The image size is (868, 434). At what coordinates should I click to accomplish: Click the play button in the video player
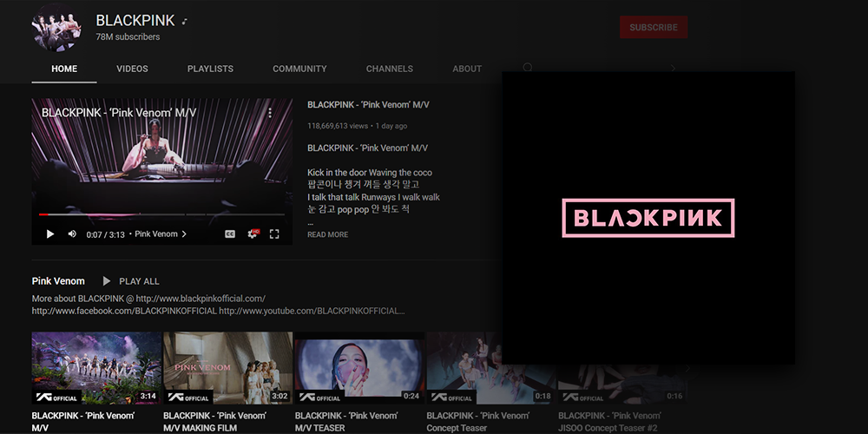click(49, 234)
